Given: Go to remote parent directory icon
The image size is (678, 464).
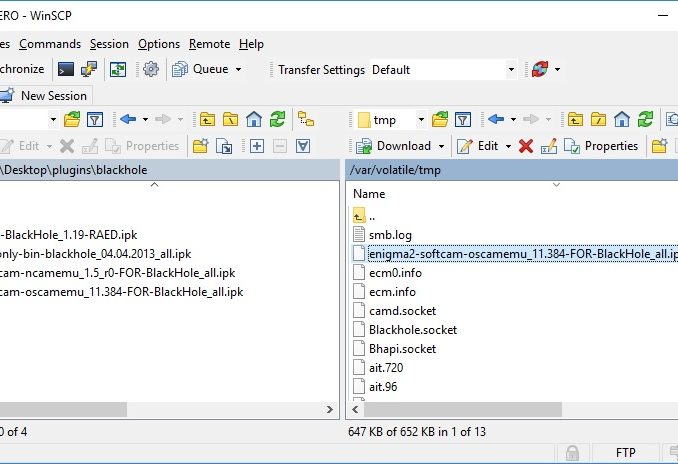Looking at the screenshot, I should (x=575, y=119).
